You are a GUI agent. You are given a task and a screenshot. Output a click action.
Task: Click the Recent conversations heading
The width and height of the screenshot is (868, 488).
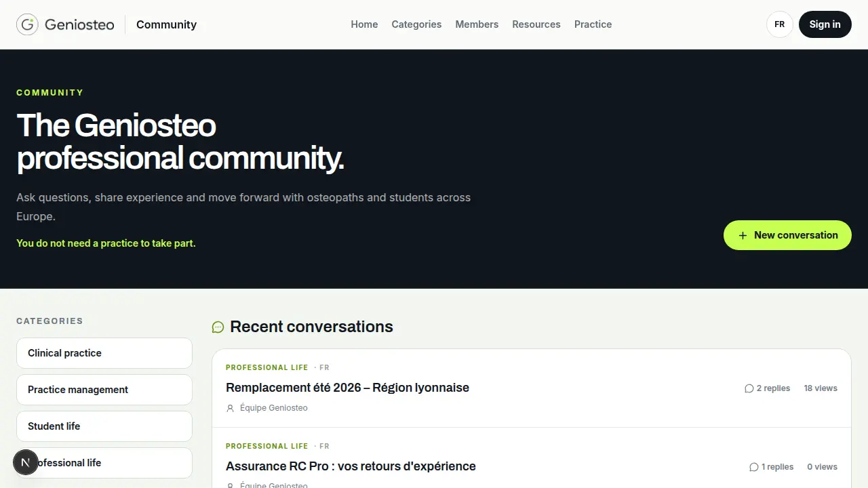[311, 327]
